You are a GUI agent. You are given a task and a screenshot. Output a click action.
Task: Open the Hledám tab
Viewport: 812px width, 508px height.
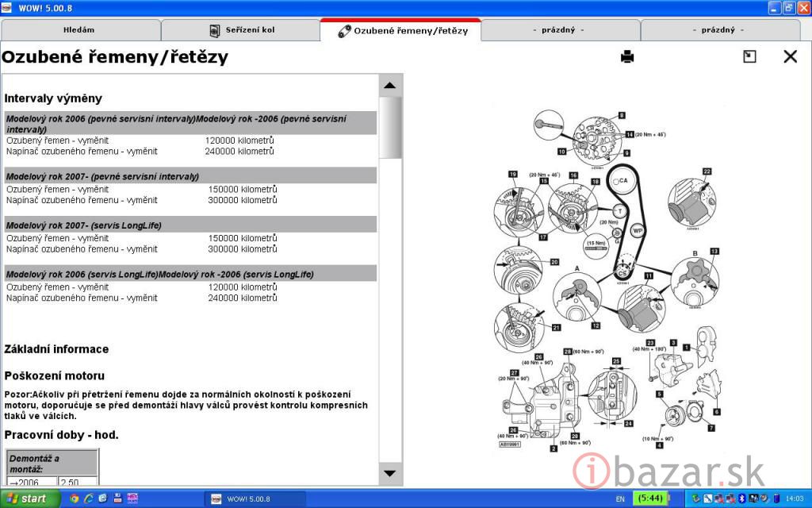pos(79,30)
